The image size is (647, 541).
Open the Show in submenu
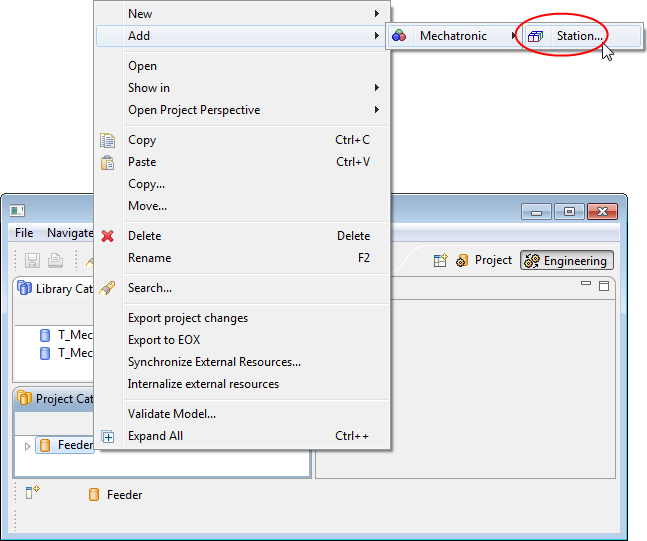pos(243,88)
